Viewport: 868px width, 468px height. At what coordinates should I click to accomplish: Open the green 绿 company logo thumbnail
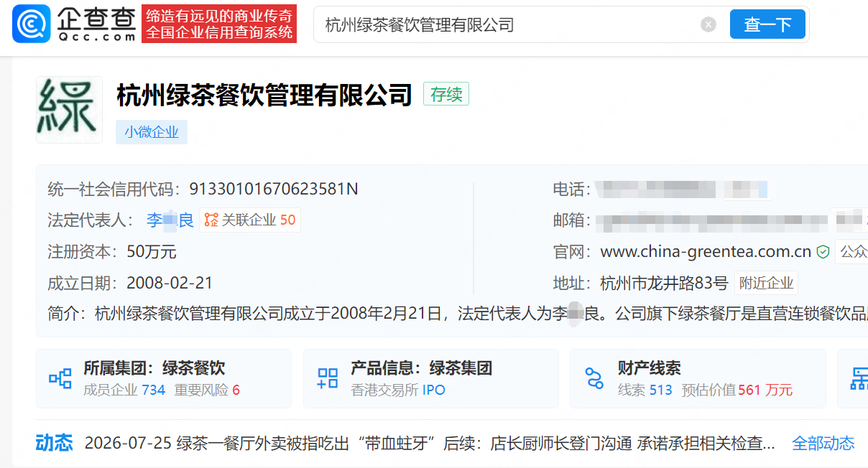pyautogui.click(x=69, y=110)
